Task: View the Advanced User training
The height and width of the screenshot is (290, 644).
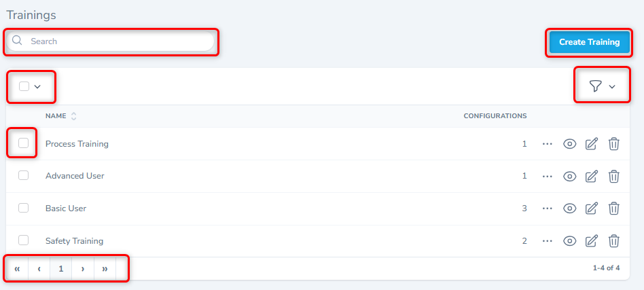Action: [570, 176]
